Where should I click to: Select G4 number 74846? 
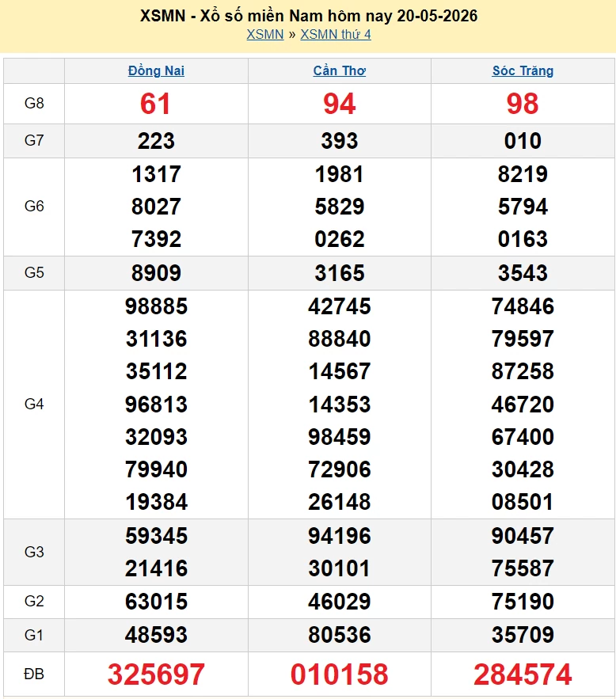click(523, 306)
